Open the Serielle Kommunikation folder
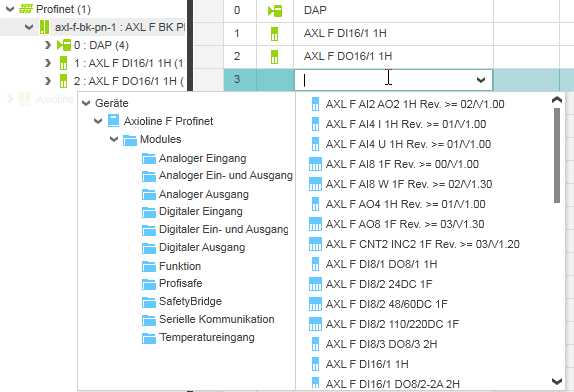 coord(217,319)
